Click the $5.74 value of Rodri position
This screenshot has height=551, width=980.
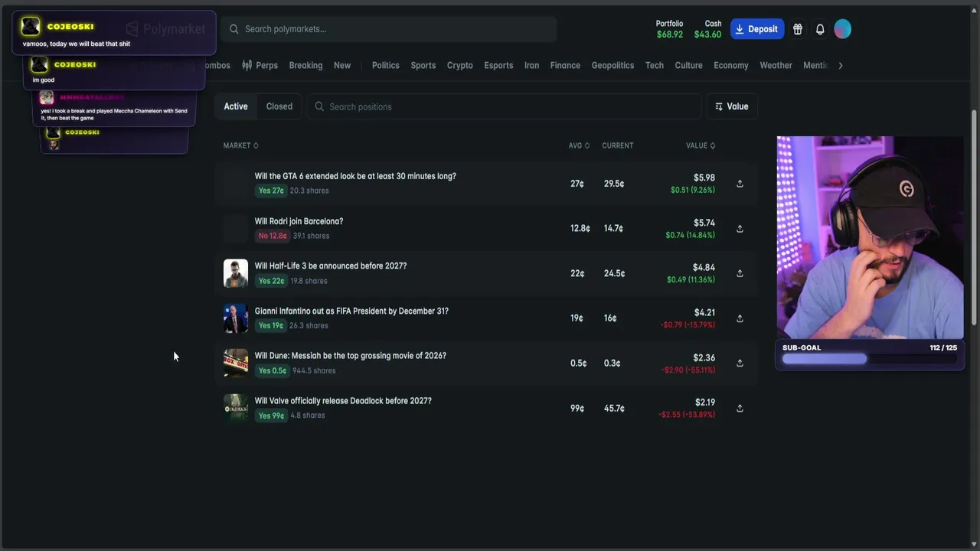[x=704, y=223]
